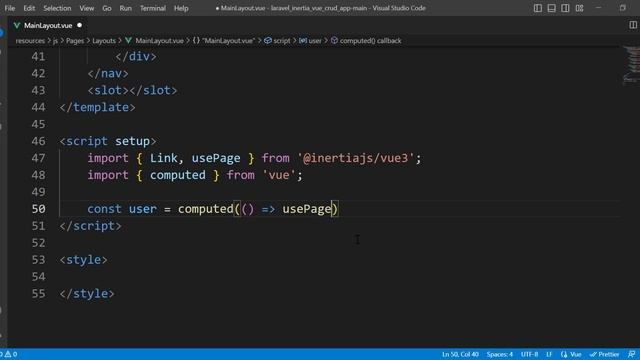Open the Selection menu

pos(57,8)
